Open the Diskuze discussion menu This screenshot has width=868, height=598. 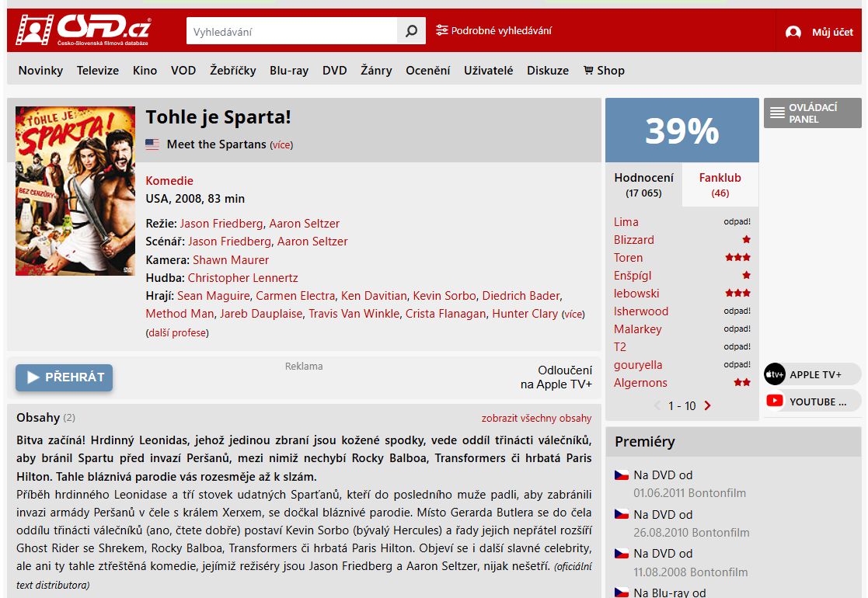[548, 70]
